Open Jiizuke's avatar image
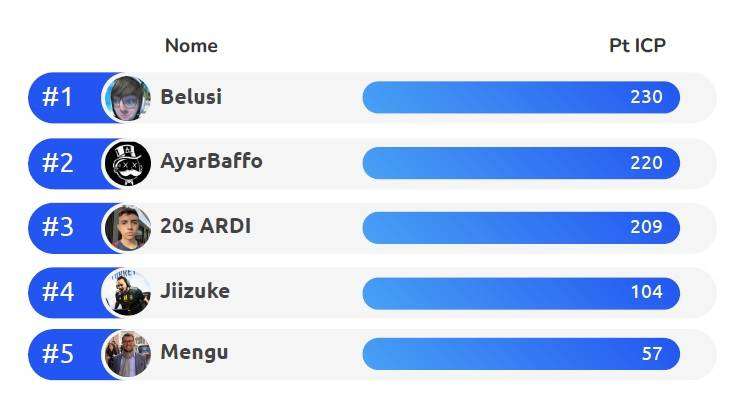738x406 pixels. pyautogui.click(x=128, y=292)
